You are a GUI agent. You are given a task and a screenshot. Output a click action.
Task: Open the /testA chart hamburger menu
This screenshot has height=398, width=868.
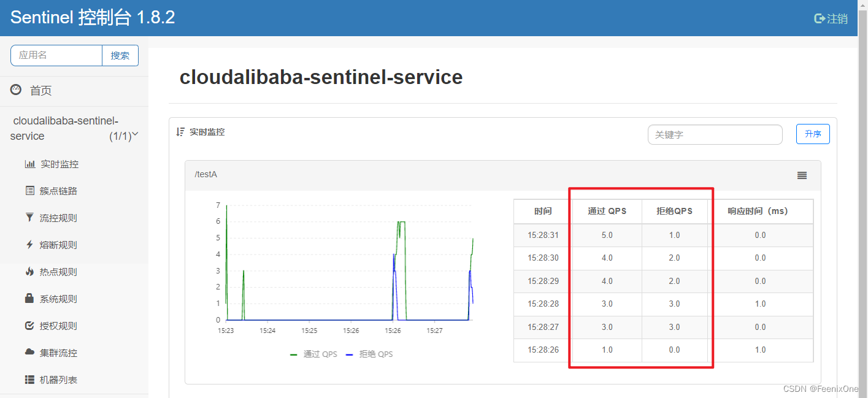(802, 175)
